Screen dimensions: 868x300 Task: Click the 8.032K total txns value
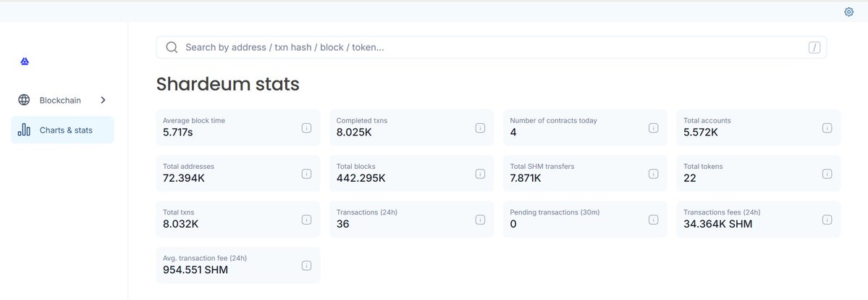tap(180, 224)
